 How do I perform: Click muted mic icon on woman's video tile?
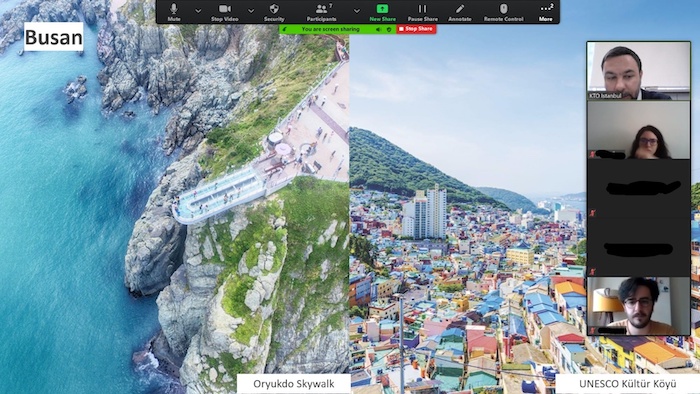pos(592,154)
